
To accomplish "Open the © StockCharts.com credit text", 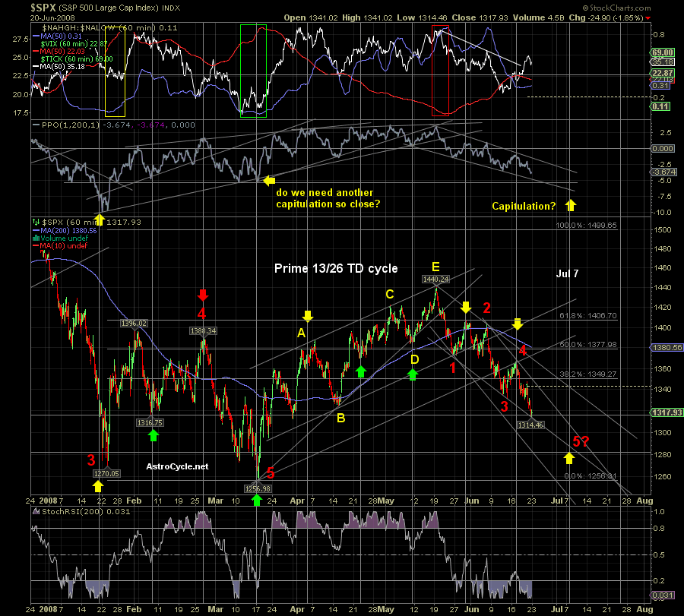I will [616, 8].
